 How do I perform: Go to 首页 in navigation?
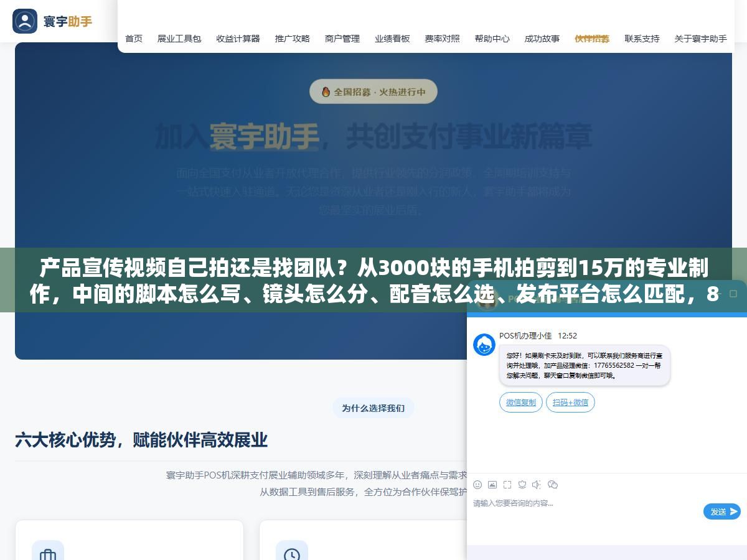[x=134, y=39]
